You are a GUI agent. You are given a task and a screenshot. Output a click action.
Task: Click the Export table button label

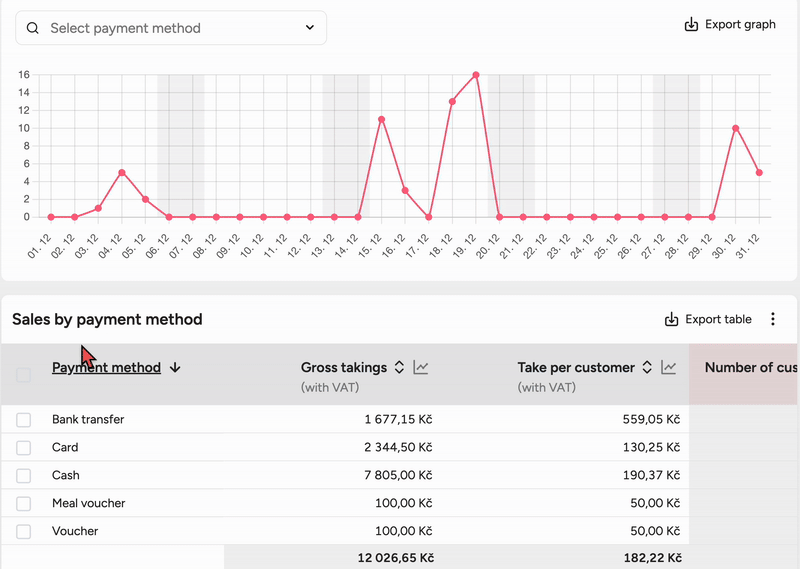[x=718, y=320]
